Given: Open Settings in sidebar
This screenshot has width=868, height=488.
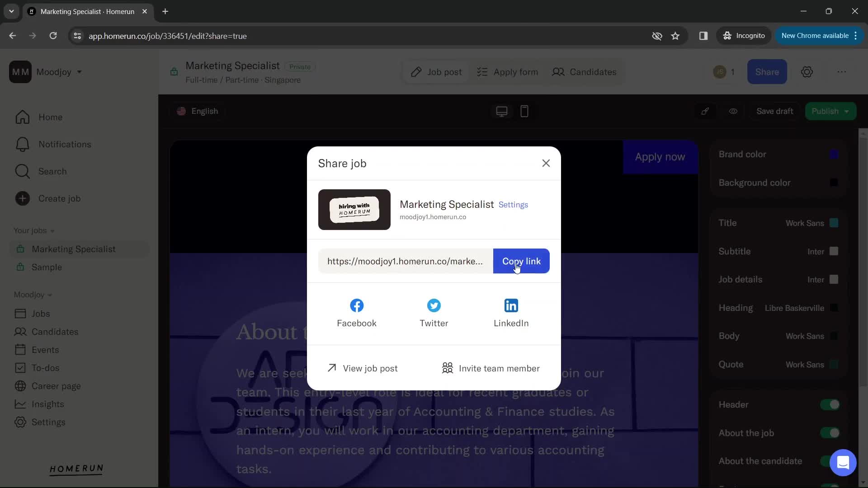Looking at the screenshot, I should click(x=40, y=422).
